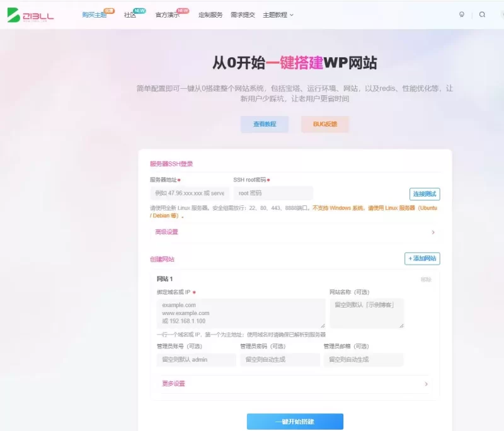Open 需求提交 menu item
The width and height of the screenshot is (504, 431).
(x=243, y=14)
